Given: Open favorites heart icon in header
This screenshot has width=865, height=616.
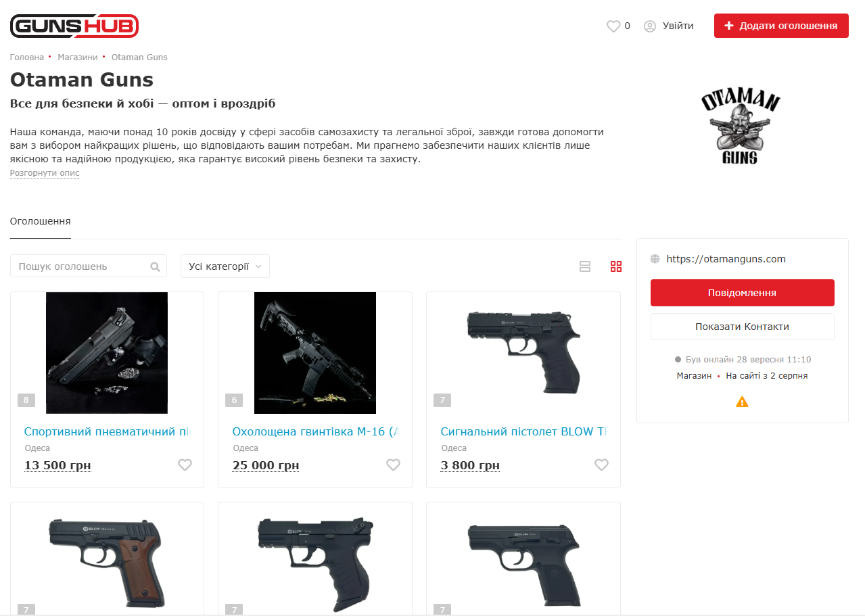Looking at the screenshot, I should (613, 26).
